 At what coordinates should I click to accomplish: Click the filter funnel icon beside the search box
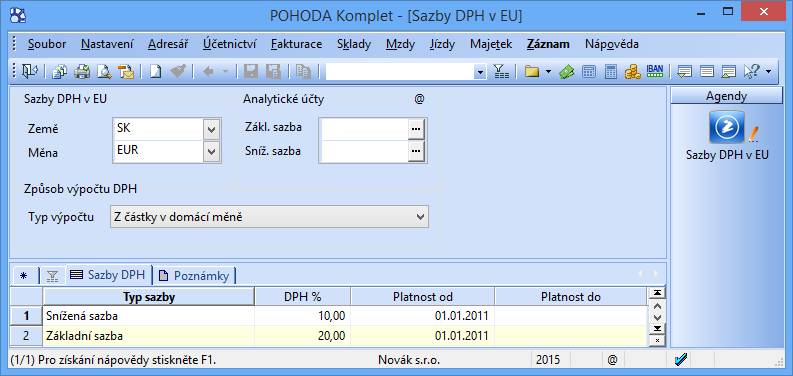click(500, 72)
